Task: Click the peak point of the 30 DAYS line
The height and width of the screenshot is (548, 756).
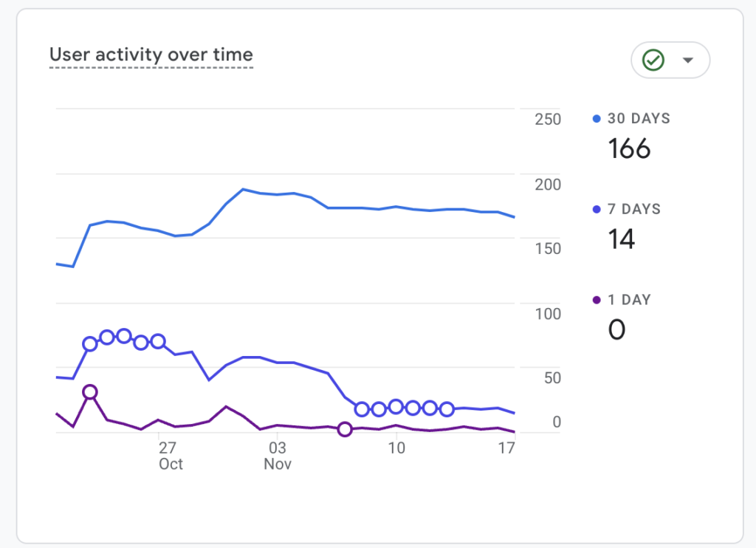Action: [241, 190]
